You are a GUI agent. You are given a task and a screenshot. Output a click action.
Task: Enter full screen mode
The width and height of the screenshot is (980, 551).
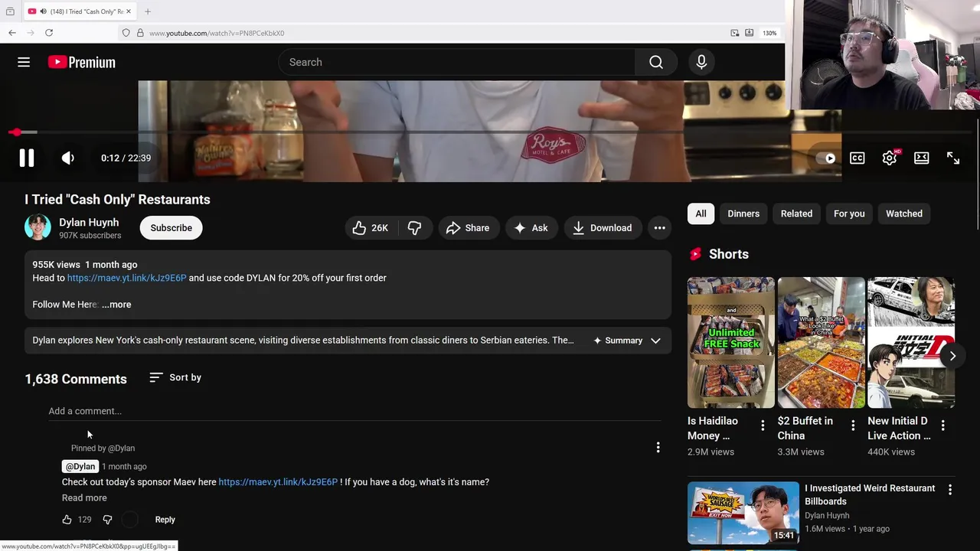pyautogui.click(x=953, y=158)
